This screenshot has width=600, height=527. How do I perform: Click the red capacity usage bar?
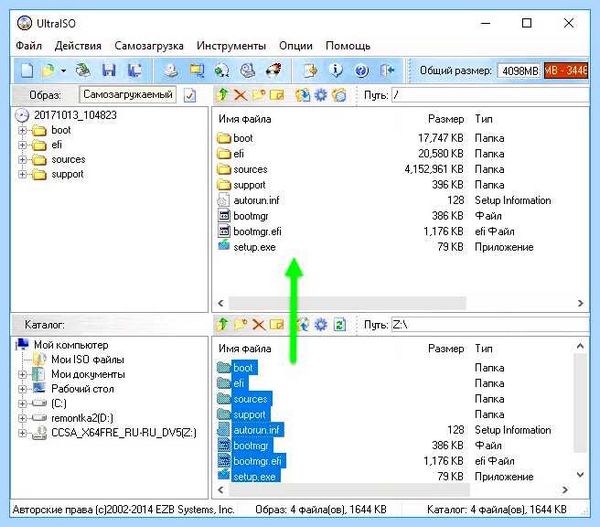(566, 71)
